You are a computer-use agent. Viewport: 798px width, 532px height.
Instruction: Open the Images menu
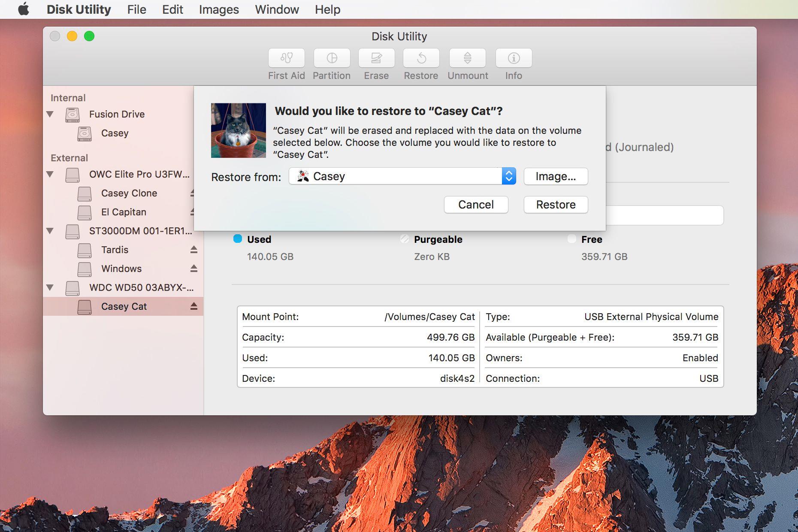point(219,9)
